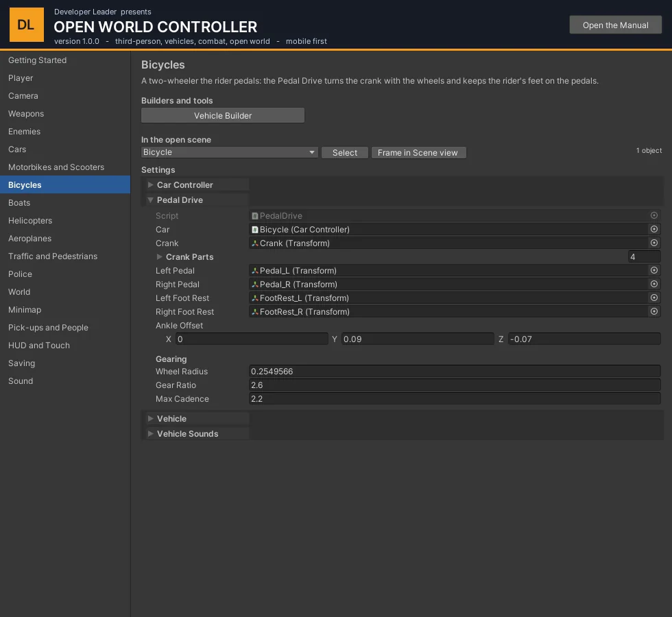Go to Traffic and Pedestrians
The width and height of the screenshot is (672, 617).
point(65,256)
